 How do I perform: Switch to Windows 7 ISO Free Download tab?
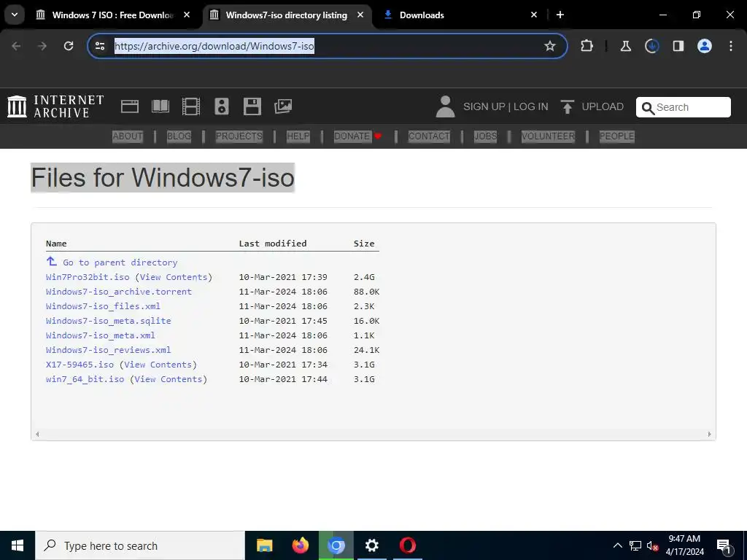pos(112,15)
